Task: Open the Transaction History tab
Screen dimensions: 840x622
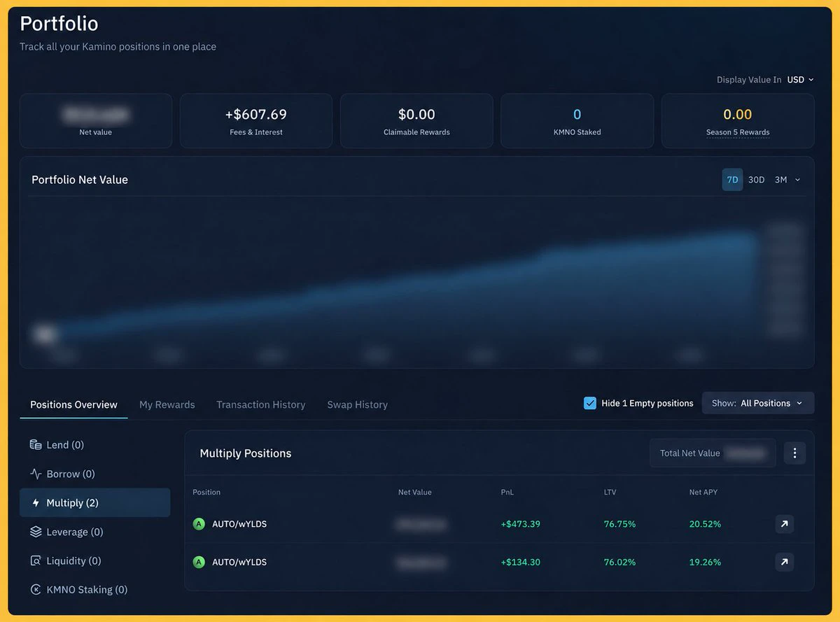Action: [x=261, y=404]
